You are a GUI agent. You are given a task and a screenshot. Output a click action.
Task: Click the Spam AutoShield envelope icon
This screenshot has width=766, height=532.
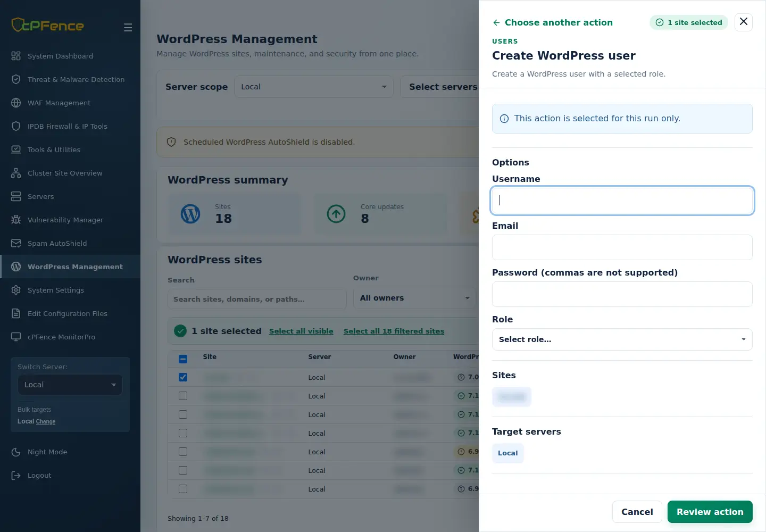pyautogui.click(x=16, y=243)
